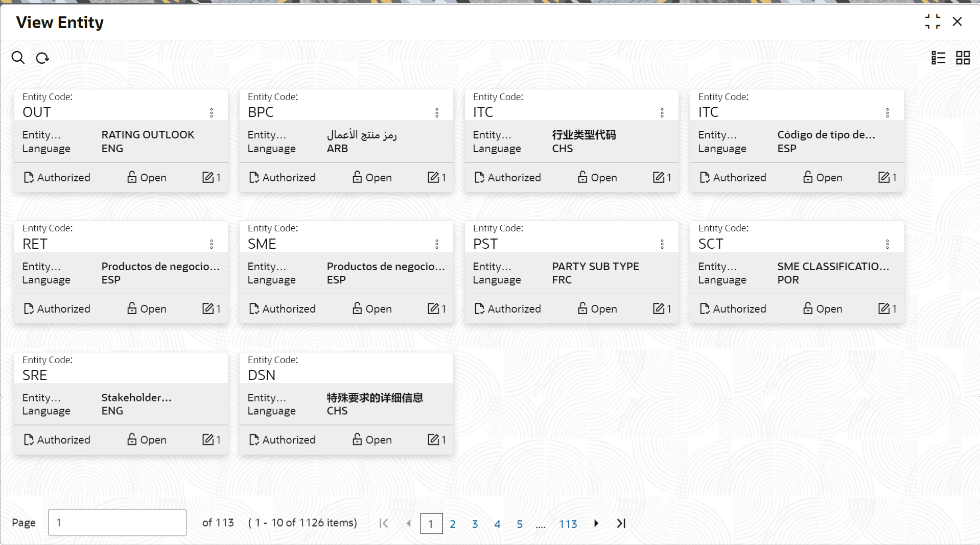This screenshot has height=545, width=980.
Task: Open the options menu on BPC card
Action: [x=437, y=113]
